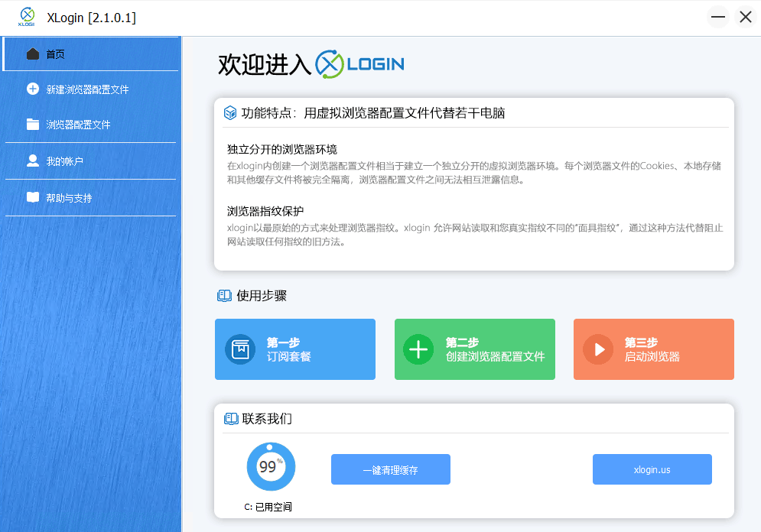Click the green plus circle in step two
The width and height of the screenshot is (761, 532).
click(x=418, y=349)
